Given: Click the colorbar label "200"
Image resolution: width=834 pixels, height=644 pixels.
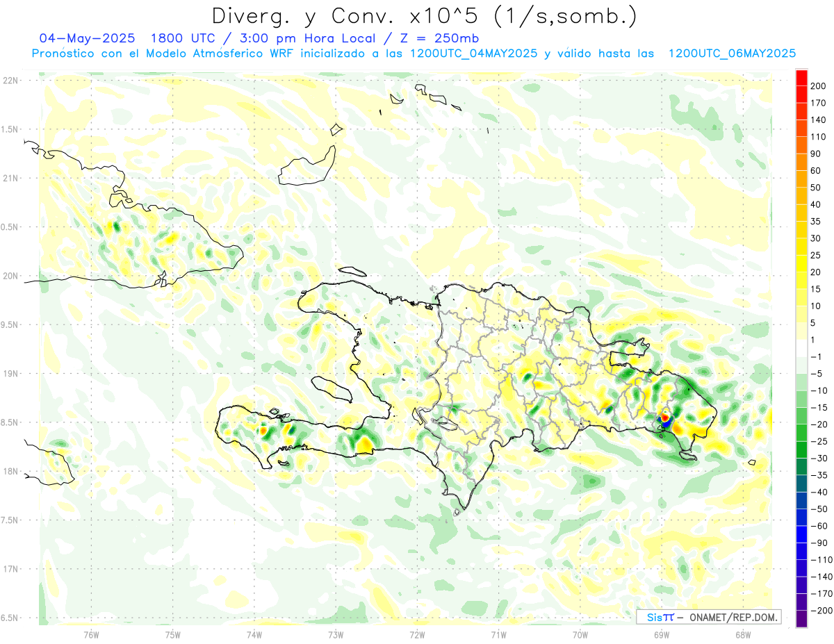Looking at the screenshot, I should [x=819, y=86].
